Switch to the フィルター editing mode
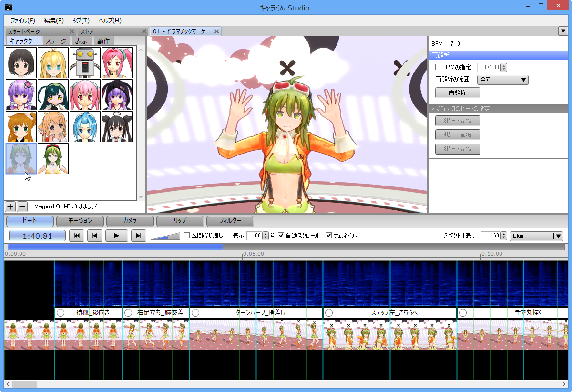 230,221
